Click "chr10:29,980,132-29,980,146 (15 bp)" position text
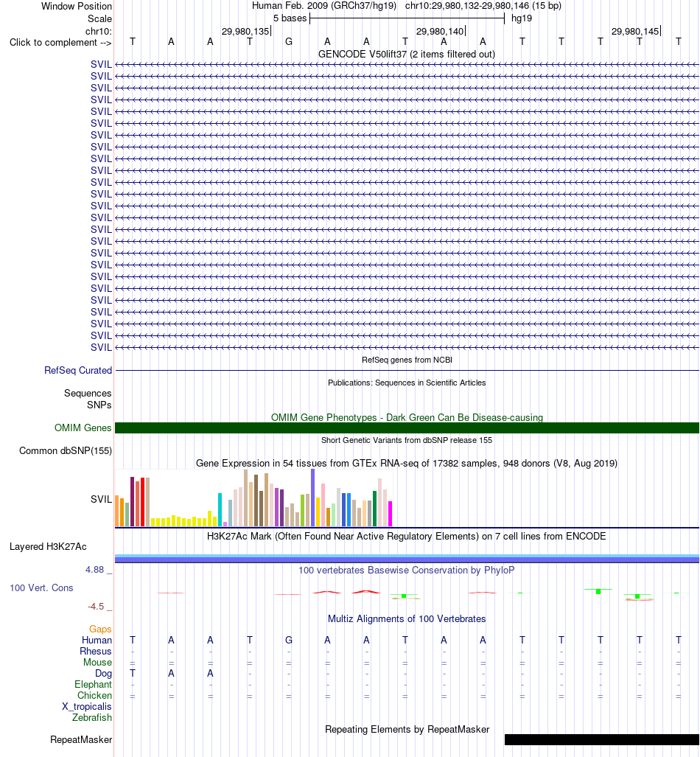 (x=483, y=6)
